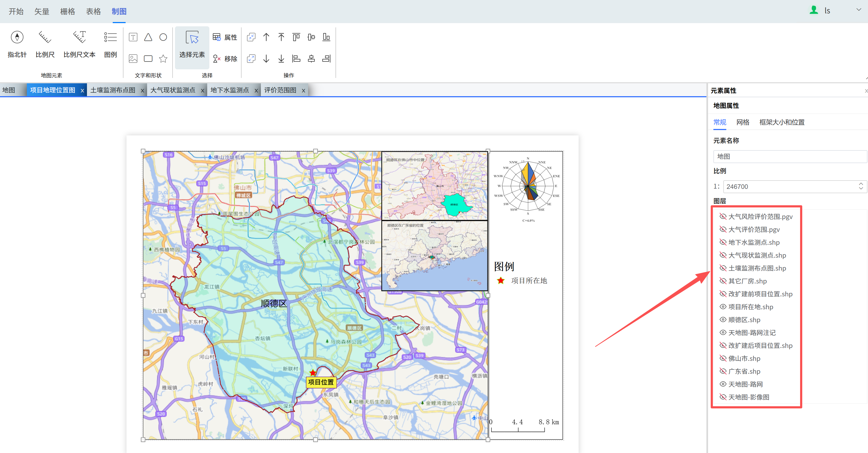Image resolution: width=868 pixels, height=453 pixels.
Task: Activate the 选择元素 selection tool
Action: tap(192, 44)
